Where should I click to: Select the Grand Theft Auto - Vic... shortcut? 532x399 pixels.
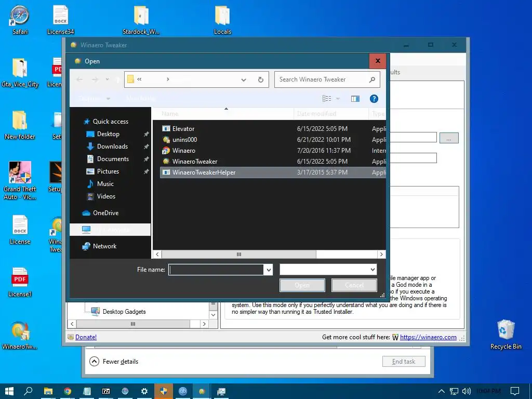coord(20,180)
